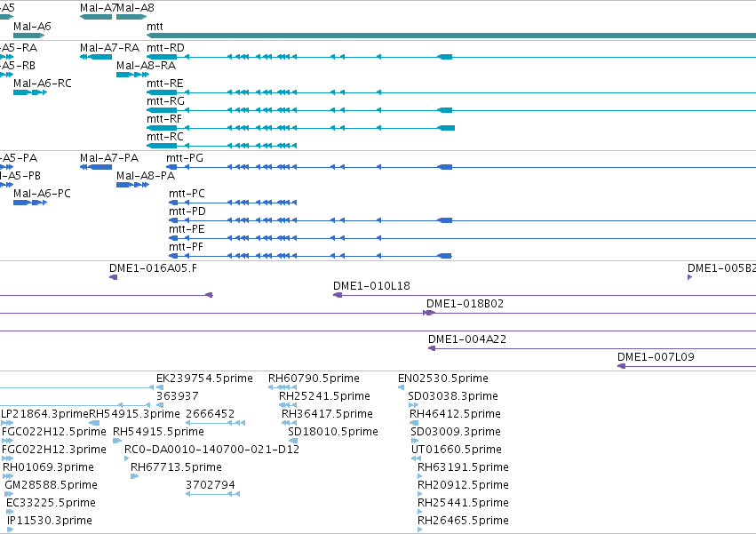
Task: Click the mtt-PD protein label
Action: tap(187, 211)
